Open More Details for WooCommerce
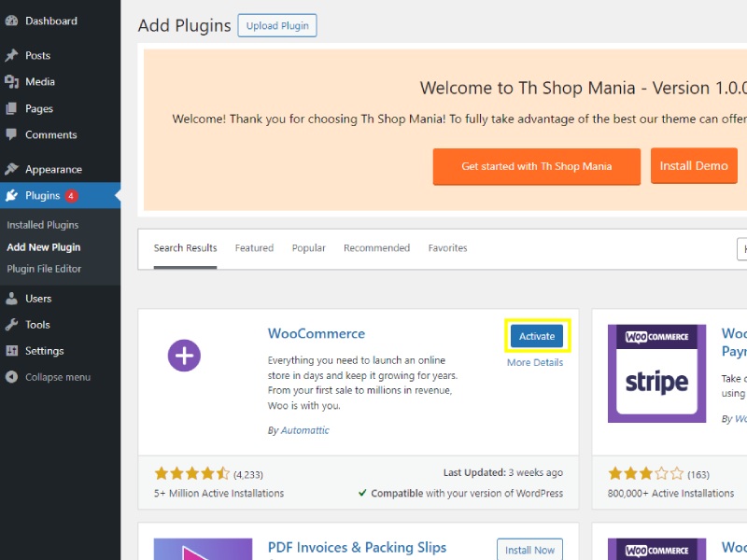Screen dimensions: 747x560 coord(535,363)
